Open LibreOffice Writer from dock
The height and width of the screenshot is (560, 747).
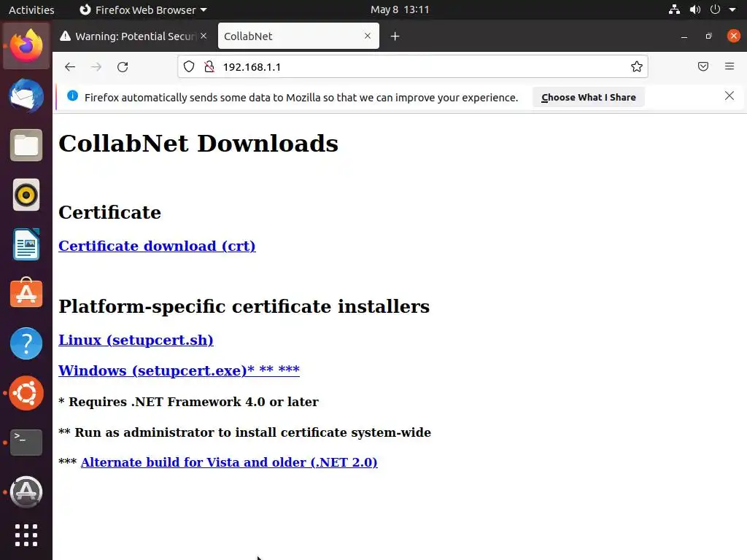26,244
